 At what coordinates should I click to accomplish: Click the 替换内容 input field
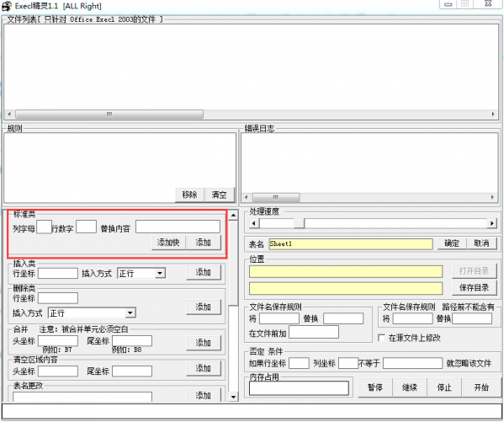178,227
